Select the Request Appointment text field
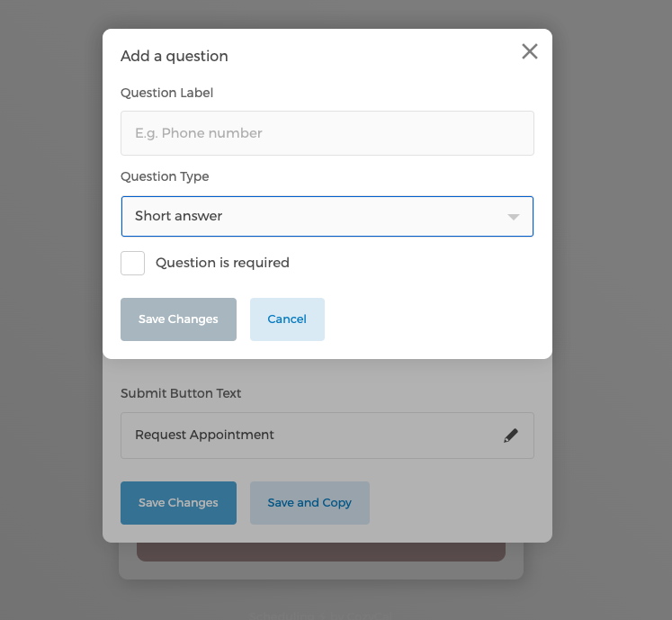This screenshot has height=620, width=672. pyautogui.click(x=306, y=436)
